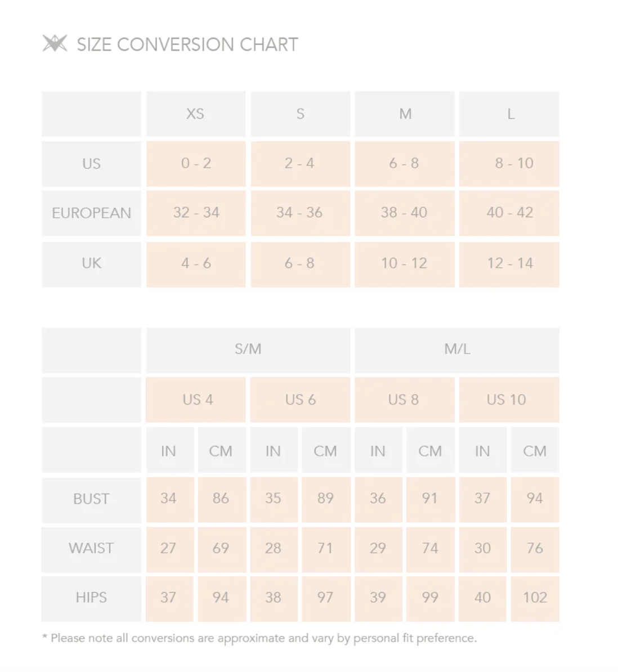
Task: Select the M/L header in lower table
Action: click(x=456, y=350)
